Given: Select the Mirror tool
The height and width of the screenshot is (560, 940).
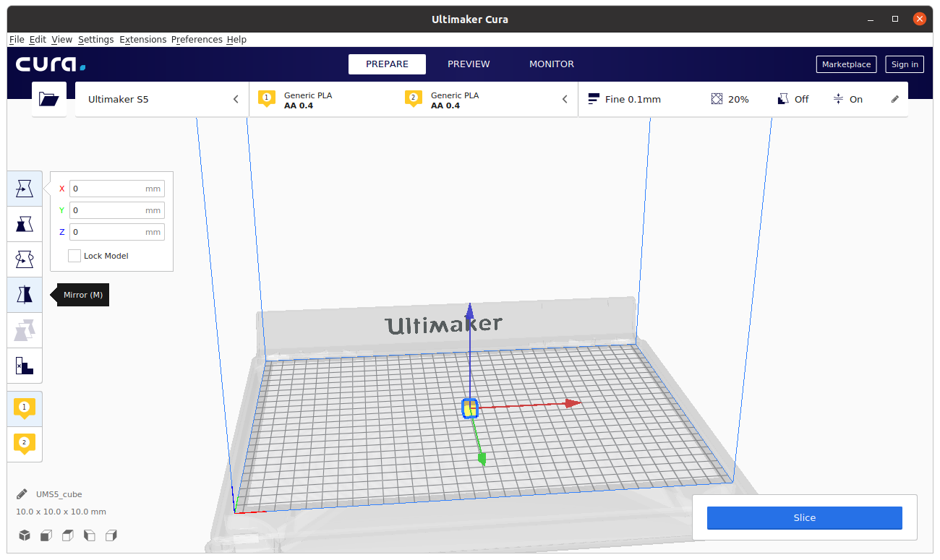Looking at the screenshot, I should (25, 295).
